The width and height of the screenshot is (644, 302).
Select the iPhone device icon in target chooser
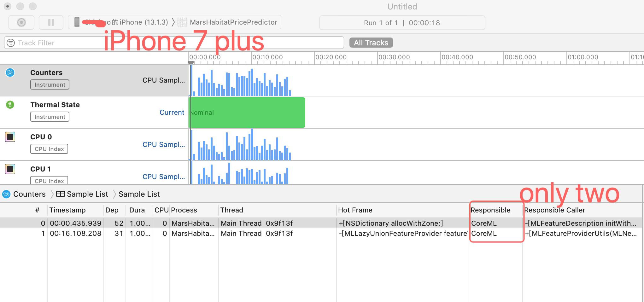pyautogui.click(x=77, y=22)
